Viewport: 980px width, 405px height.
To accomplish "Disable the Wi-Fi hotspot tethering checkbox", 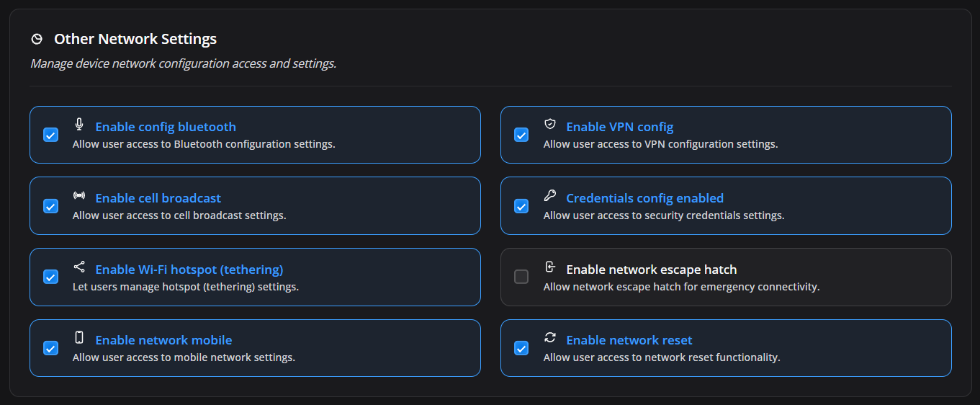I will 50,277.
